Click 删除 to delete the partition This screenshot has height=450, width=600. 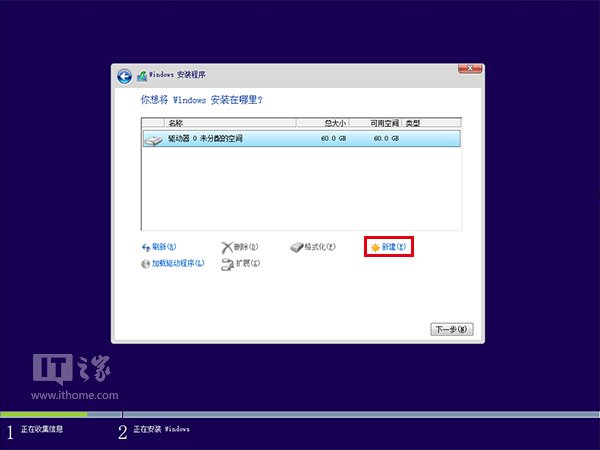click(246, 247)
